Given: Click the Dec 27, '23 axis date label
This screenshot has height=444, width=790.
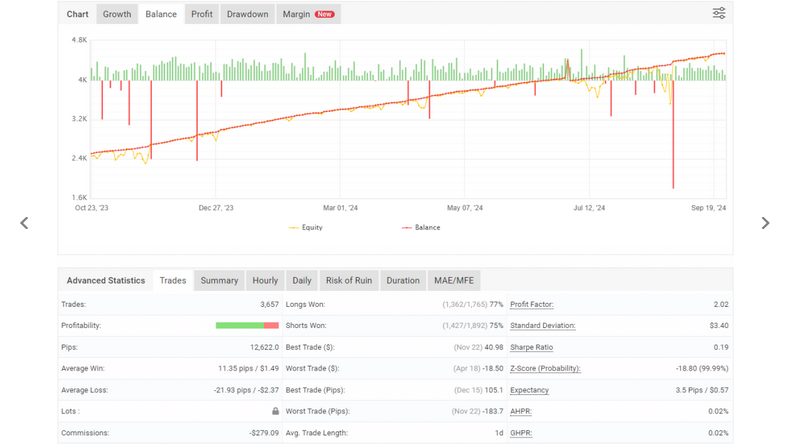Looking at the screenshot, I should click(216, 208).
